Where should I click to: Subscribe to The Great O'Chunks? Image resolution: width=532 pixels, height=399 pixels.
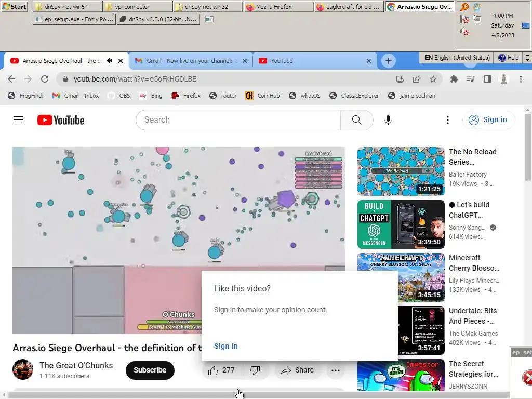(x=150, y=370)
